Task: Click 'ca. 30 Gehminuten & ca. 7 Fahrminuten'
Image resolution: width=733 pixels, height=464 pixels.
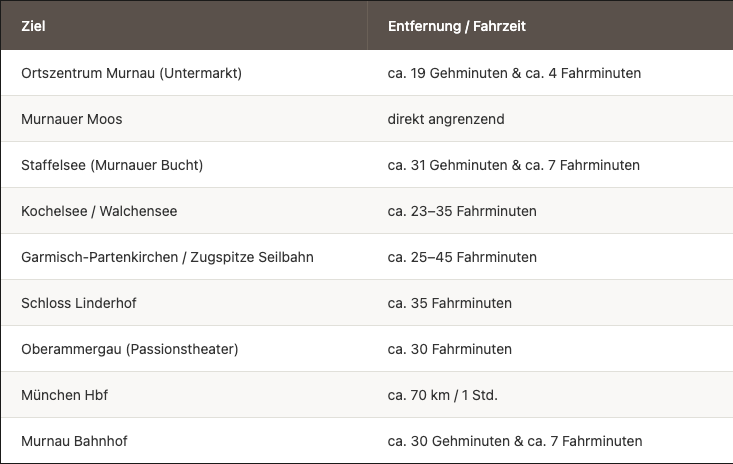Action: tap(515, 441)
